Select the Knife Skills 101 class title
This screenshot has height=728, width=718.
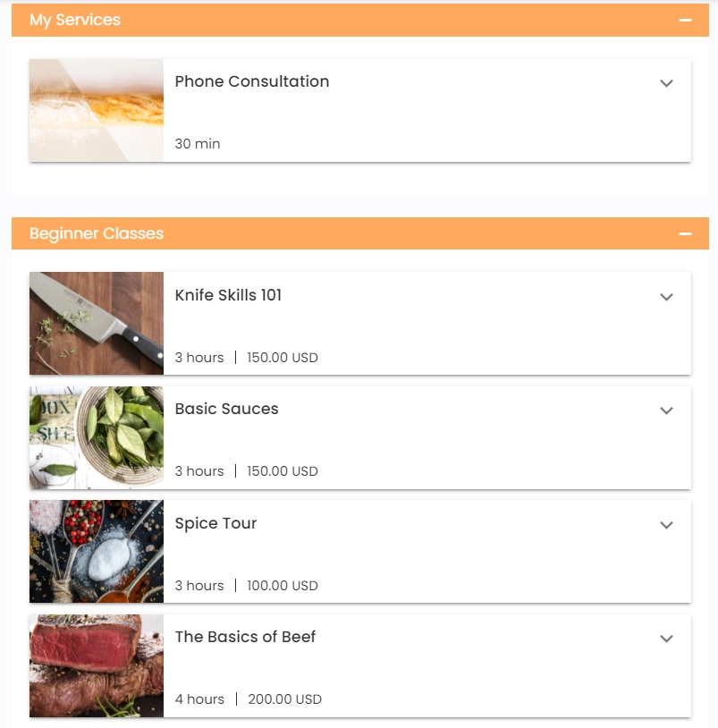tap(228, 295)
